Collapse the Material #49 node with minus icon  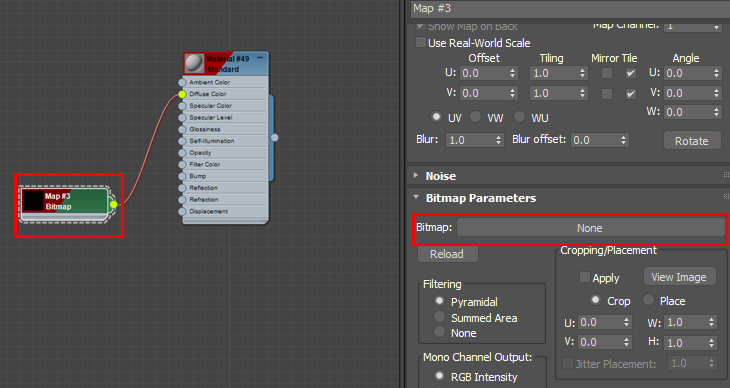[260, 58]
